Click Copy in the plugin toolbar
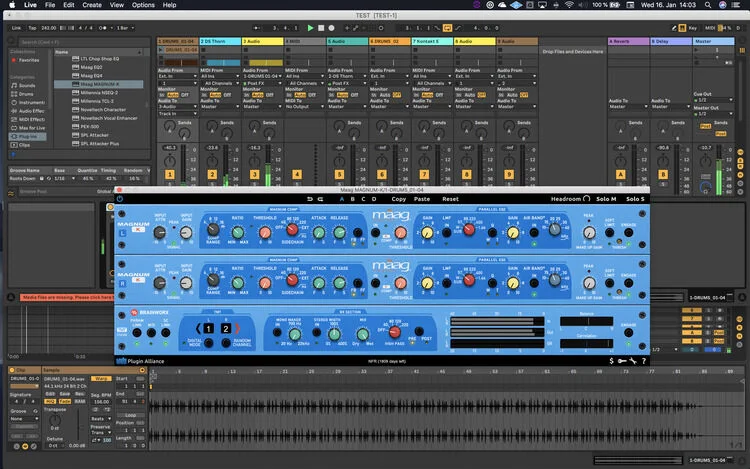The width and height of the screenshot is (750, 469). [x=398, y=199]
